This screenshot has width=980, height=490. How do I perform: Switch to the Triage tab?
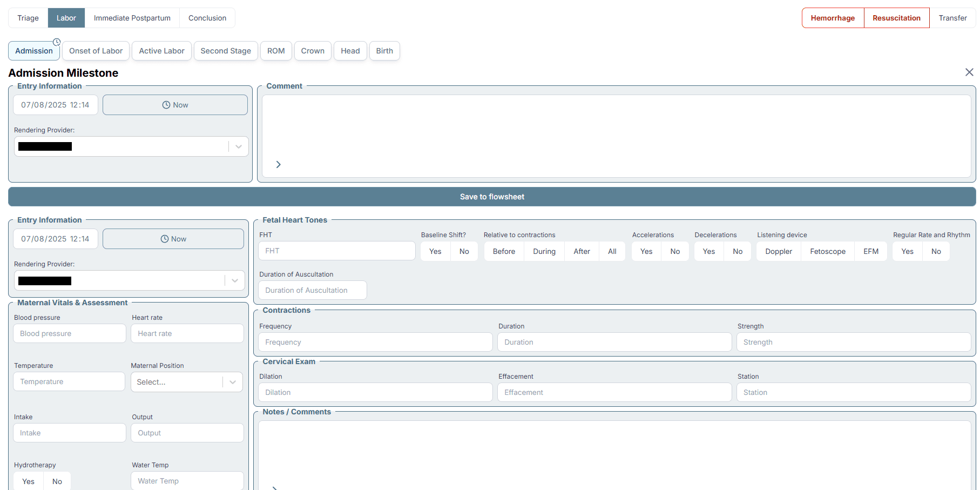[x=28, y=17]
